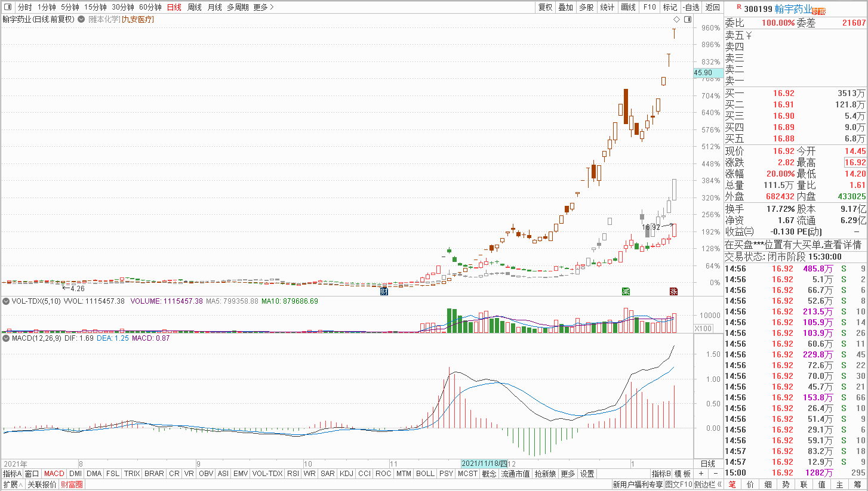Open the 多周期 multi-period view
868x491 pixels.
(238, 7)
